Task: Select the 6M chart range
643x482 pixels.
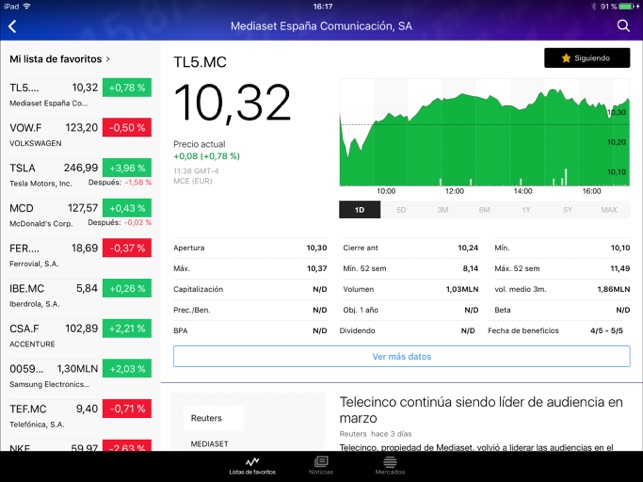Action: [x=484, y=210]
